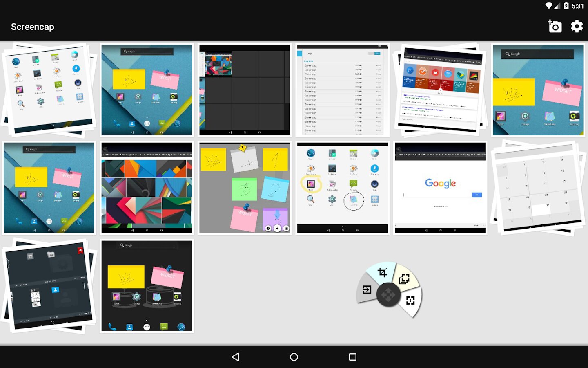Tap the add-photo camera icon in toolbar
The height and width of the screenshot is (368, 588).
555,27
